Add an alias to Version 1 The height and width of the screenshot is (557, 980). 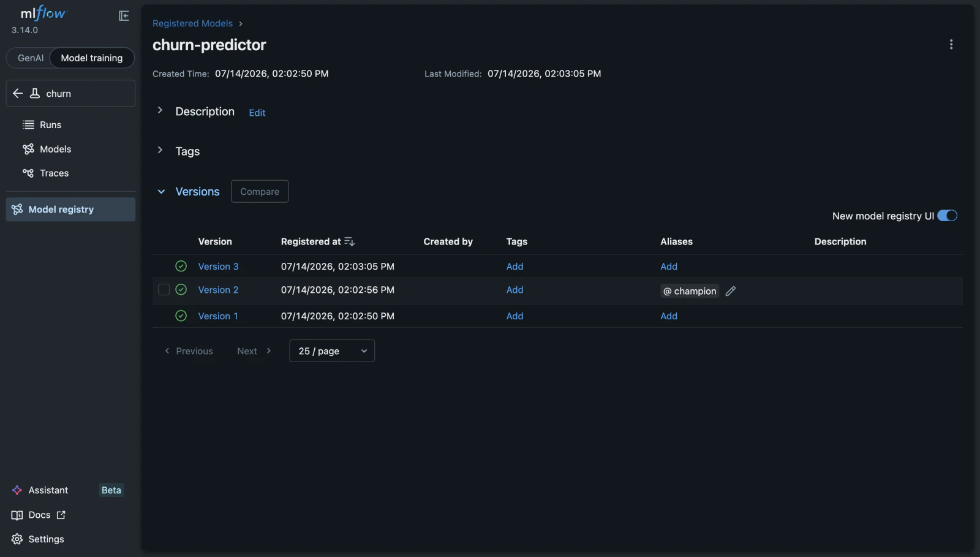669,316
